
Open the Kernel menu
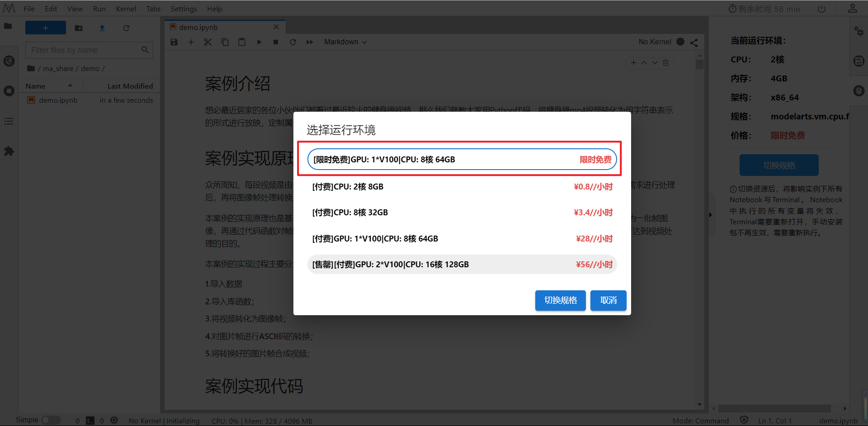tap(126, 9)
